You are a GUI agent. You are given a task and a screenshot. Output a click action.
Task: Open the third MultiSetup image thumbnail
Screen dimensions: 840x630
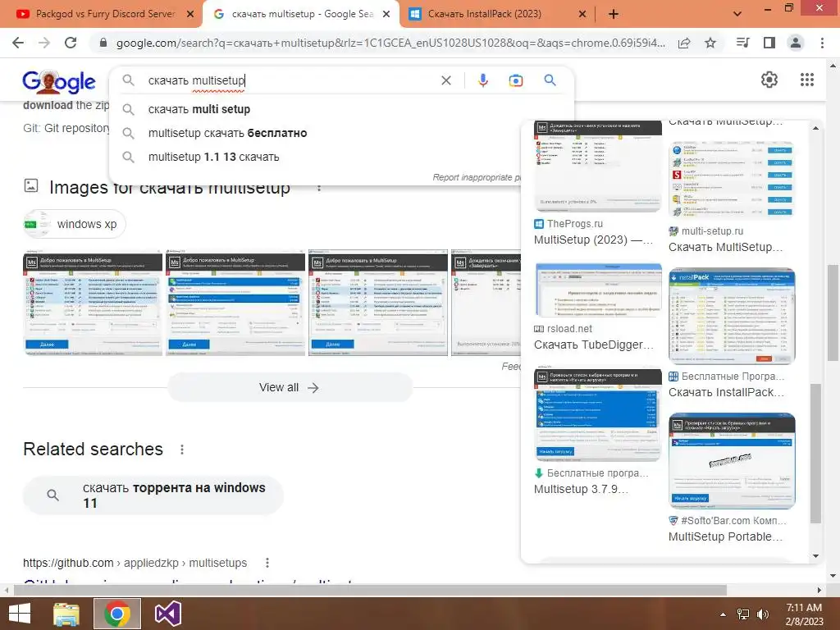point(377,302)
